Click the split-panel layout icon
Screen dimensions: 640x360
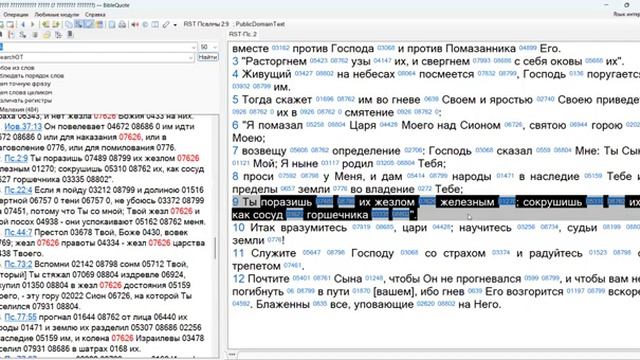point(155,24)
